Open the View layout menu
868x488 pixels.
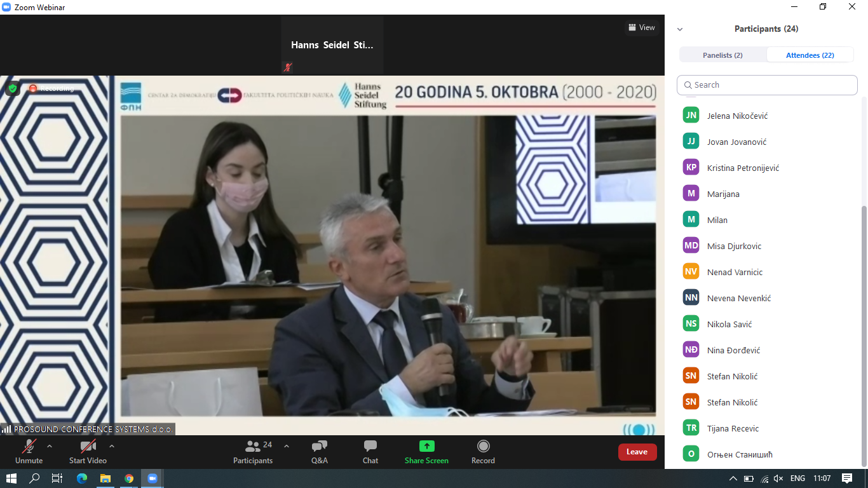641,27
